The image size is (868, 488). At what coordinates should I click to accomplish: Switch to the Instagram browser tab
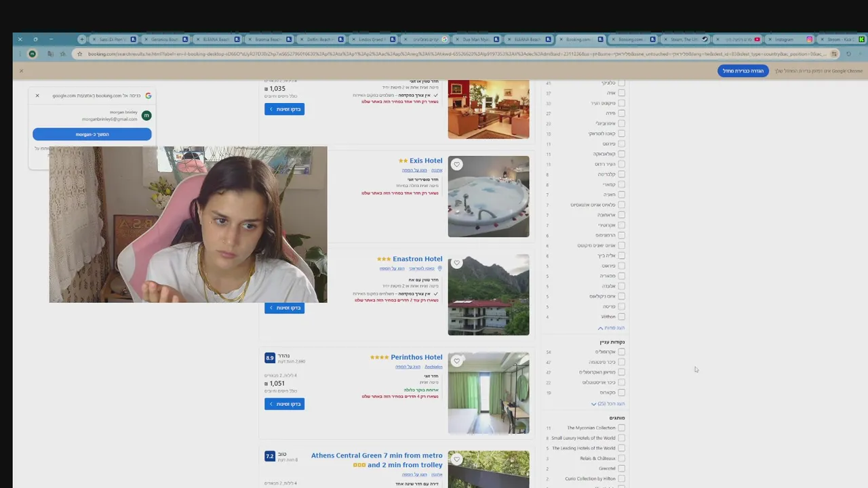click(791, 39)
